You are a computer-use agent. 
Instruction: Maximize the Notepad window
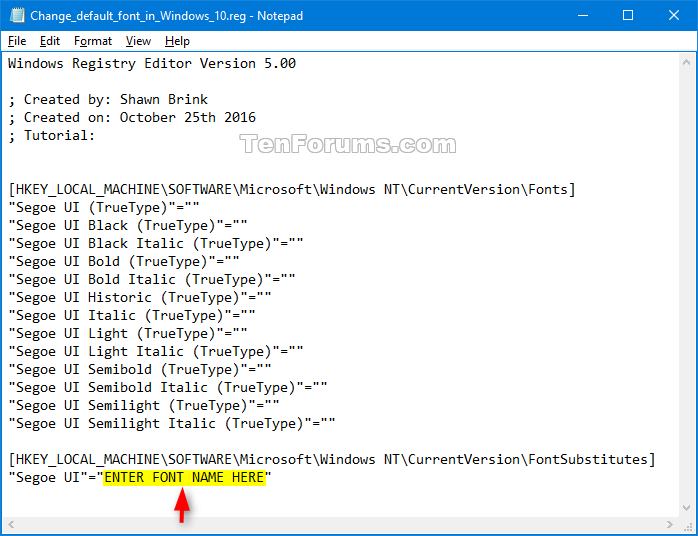(628, 16)
